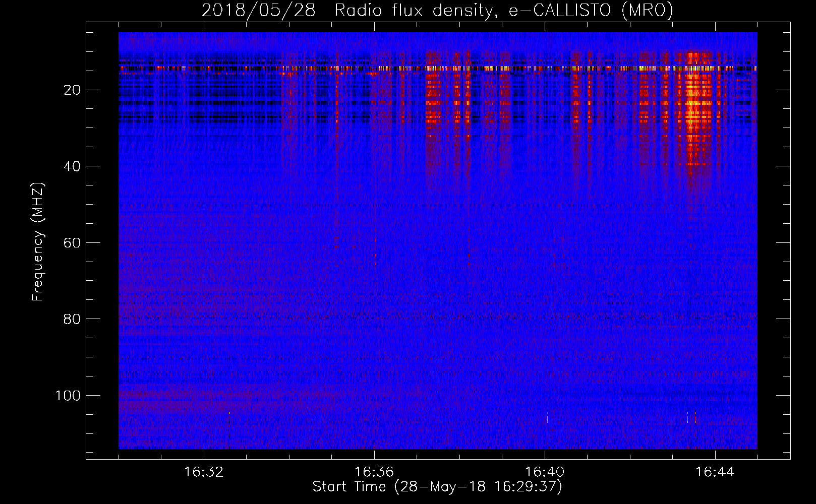Click the 16:32 time tick label
The width and height of the screenshot is (816, 504).
tap(204, 472)
